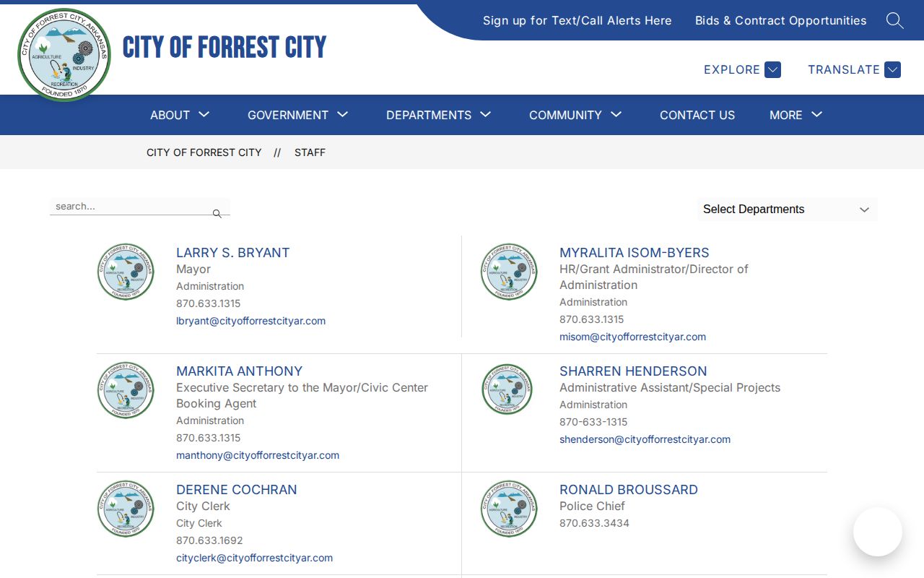Click Markita Anthony's seal avatar
Image resolution: width=924 pixels, height=578 pixels.
[126, 390]
